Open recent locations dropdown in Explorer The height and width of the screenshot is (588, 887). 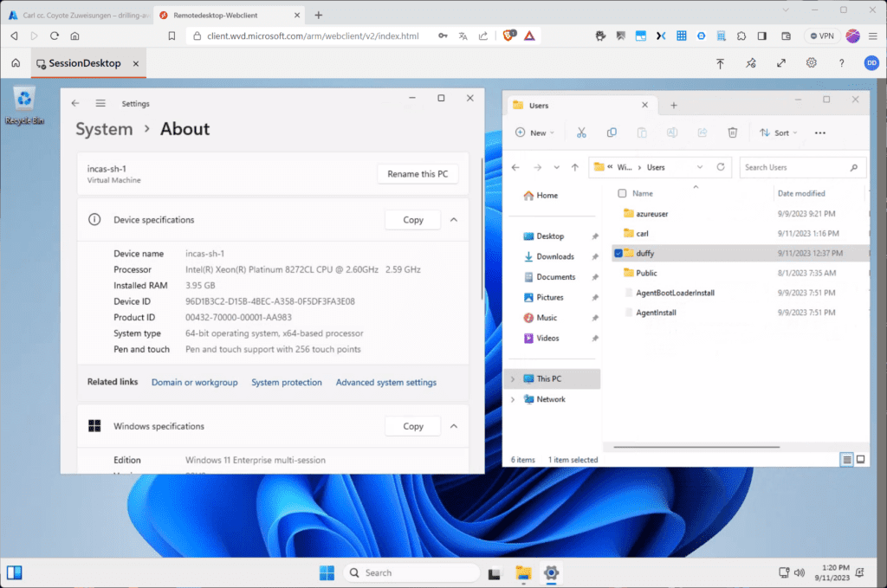(x=557, y=167)
